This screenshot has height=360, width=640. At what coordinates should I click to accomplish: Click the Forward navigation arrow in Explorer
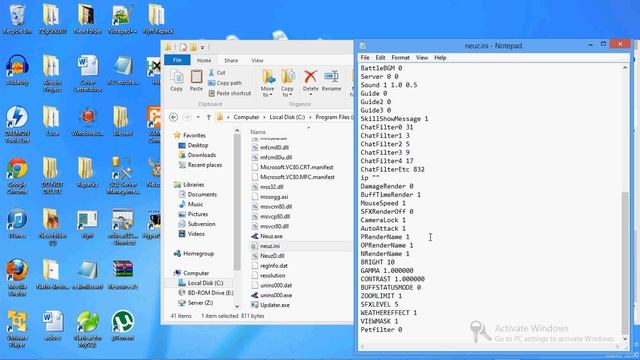187,117
